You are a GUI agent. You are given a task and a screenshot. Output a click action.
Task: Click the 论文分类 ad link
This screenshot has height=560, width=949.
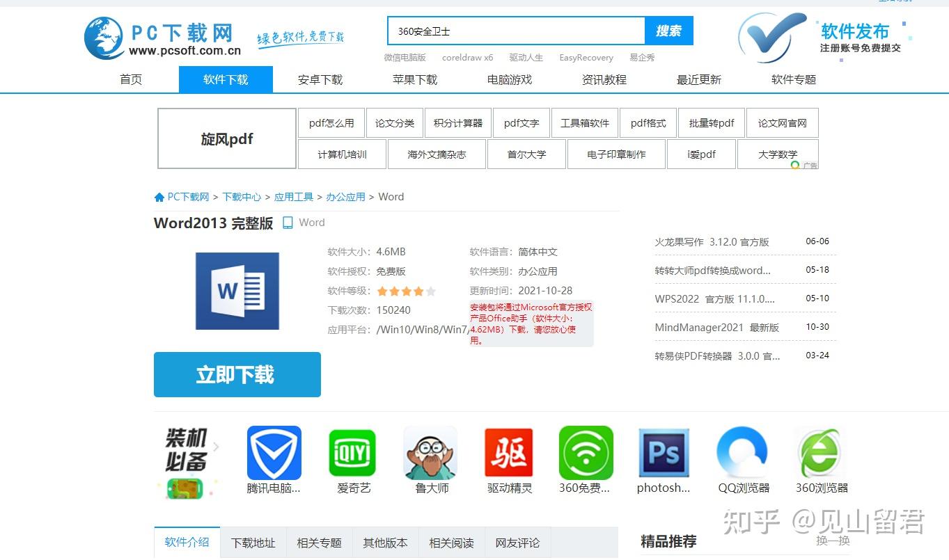(395, 123)
